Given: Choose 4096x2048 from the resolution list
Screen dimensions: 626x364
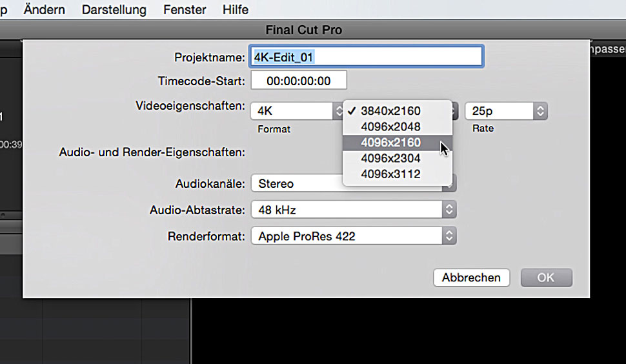Looking at the screenshot, I should (390, 127).
